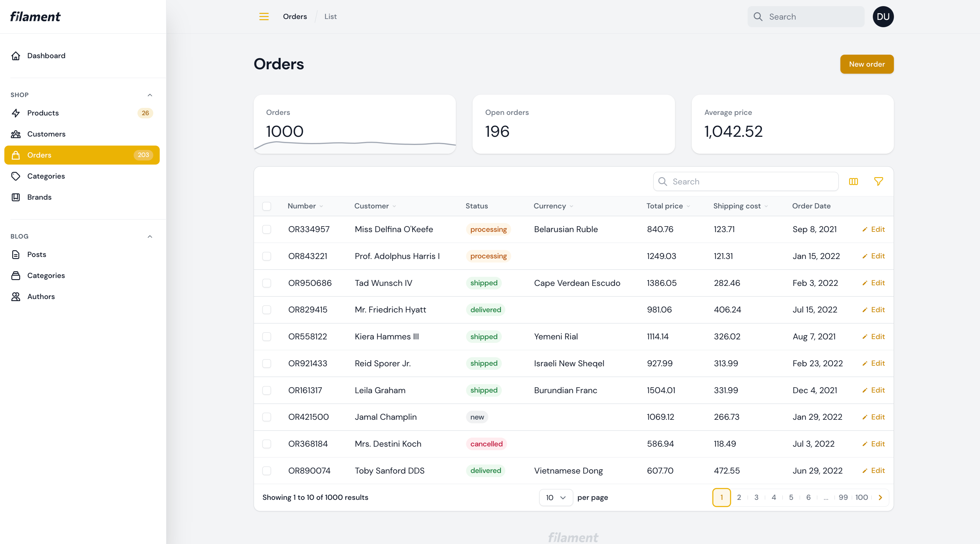Go to page 3 of results
Viewport: 980px width, 544px height.
tap(756, 498)
